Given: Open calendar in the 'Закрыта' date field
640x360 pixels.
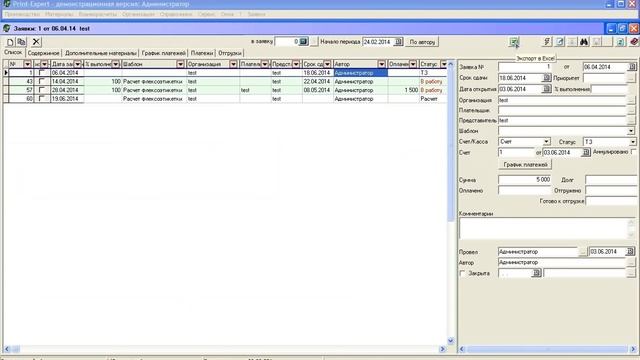Looking at the screenshot, I should coord(537,273).
